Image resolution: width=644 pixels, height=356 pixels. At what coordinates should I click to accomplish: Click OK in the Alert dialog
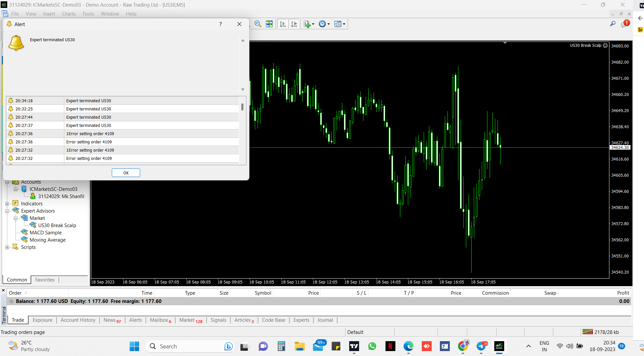pos(126,173)
